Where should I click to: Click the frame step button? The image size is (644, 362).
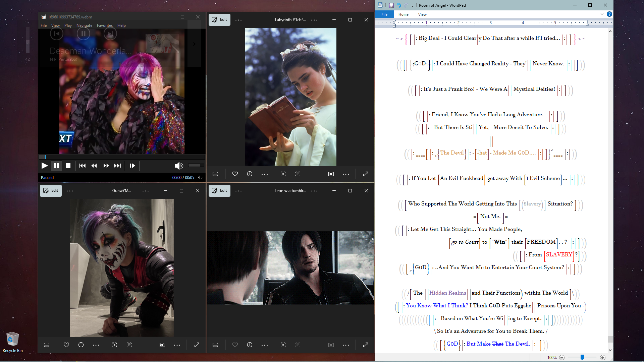[x=132, y=166]
